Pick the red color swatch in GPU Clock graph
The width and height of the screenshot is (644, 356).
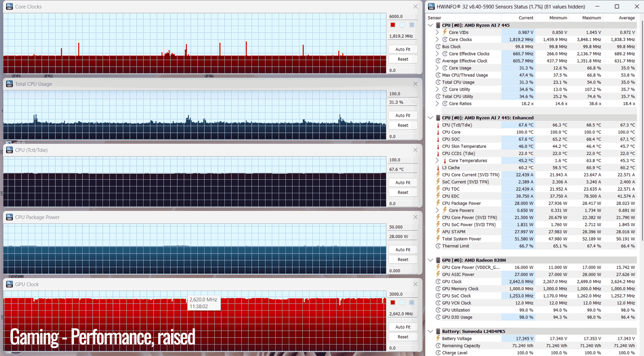coord(393,303)
